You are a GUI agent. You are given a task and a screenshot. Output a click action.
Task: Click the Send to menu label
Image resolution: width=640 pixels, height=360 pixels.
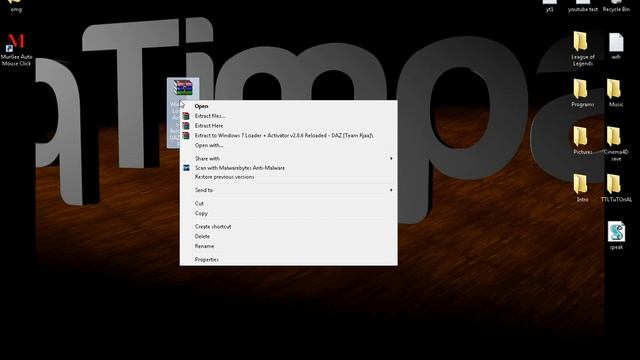204,190
